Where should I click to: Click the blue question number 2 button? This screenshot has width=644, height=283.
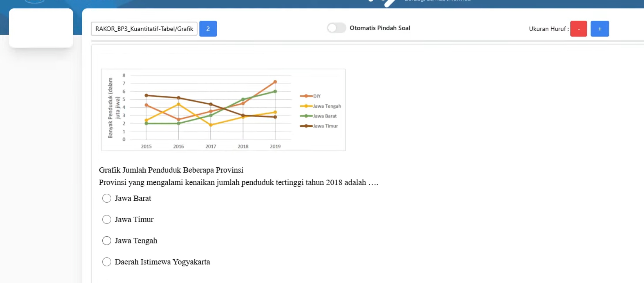[208, 29]
